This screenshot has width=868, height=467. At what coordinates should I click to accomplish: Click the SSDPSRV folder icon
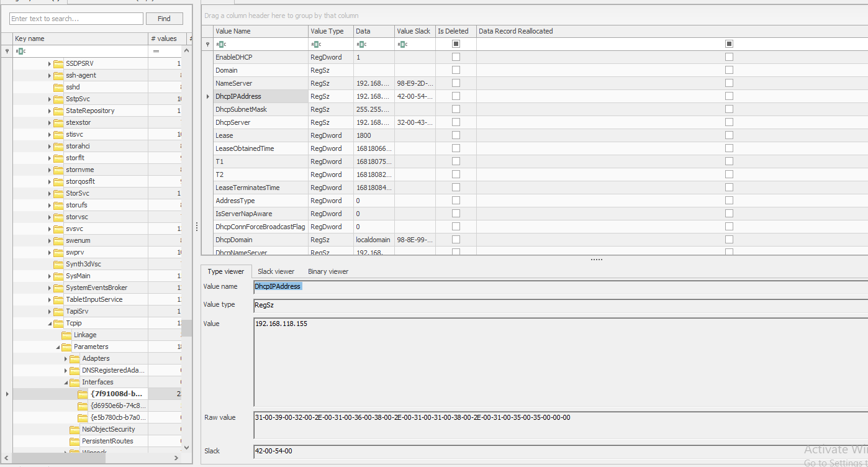pyautogui.click(x=58, y=64)
